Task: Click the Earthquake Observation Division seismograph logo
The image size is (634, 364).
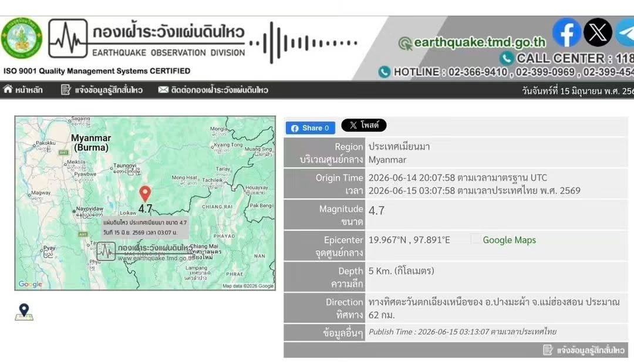Action: click(68, 38)
